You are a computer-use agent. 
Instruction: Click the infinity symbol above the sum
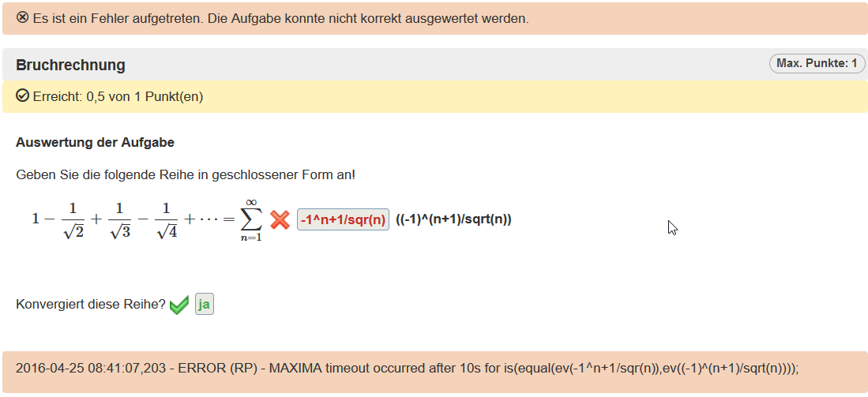coord(251,204)
